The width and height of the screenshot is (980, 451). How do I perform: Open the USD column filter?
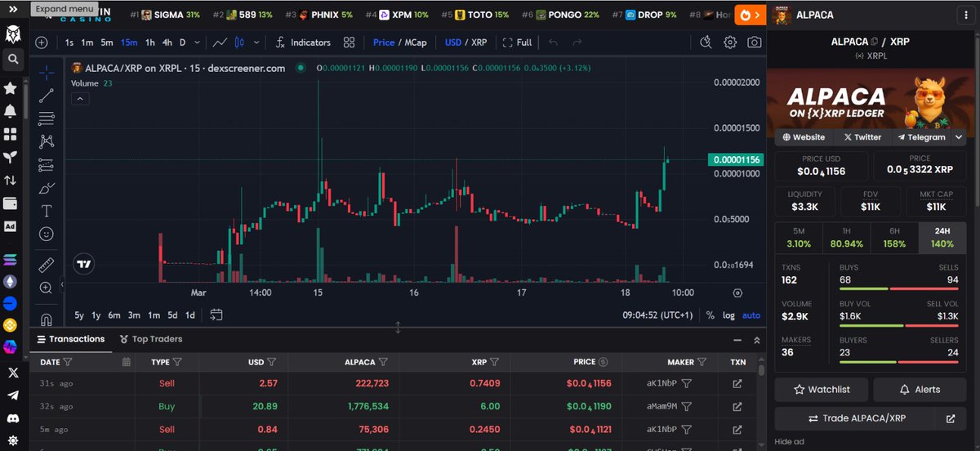pyautogui.click(x=271, y=362)
